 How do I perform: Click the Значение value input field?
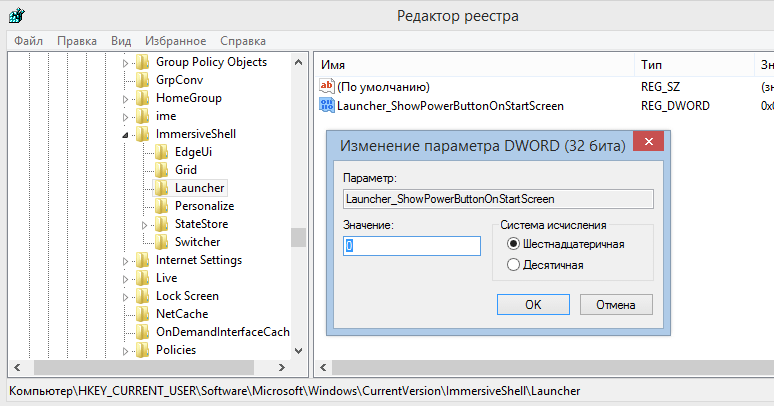click(x=411, y=245)
